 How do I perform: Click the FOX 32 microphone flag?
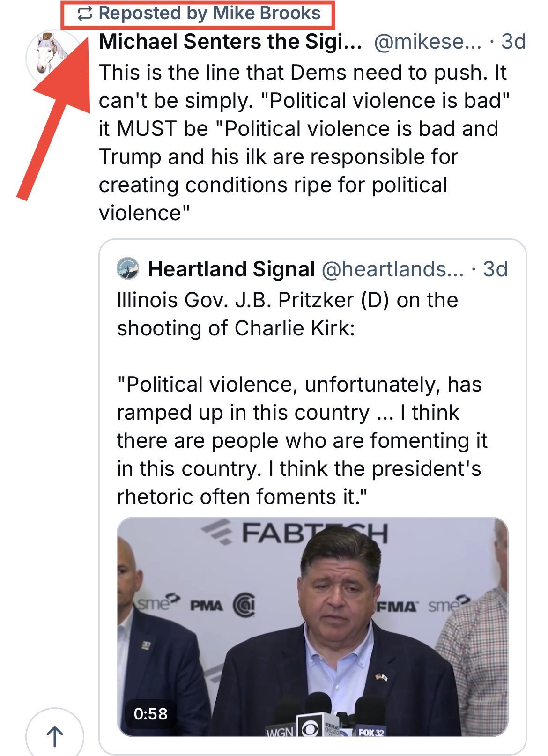coord(370,732)
